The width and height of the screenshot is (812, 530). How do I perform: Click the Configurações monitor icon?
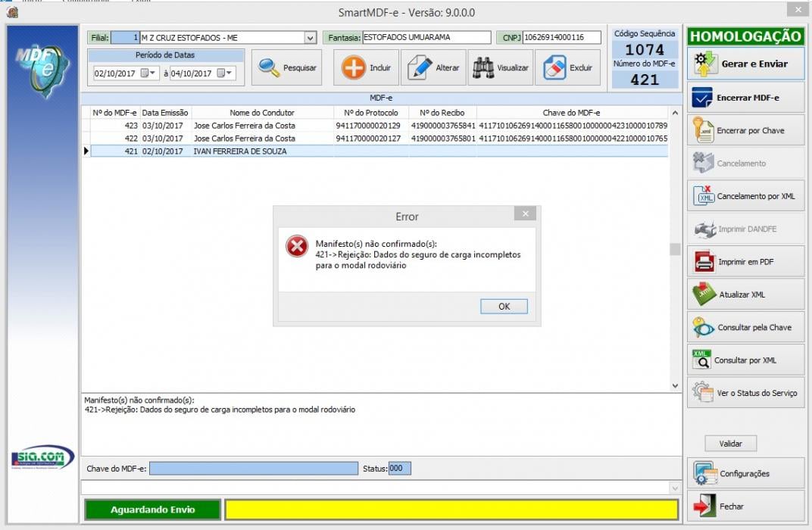tap(705, 473)
